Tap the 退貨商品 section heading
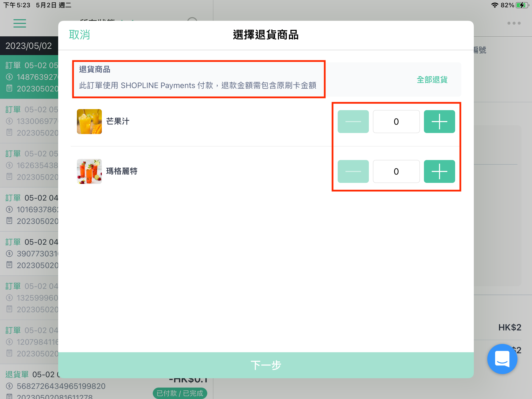This screenshot has width=532, height=399. [x=95, y=69]
